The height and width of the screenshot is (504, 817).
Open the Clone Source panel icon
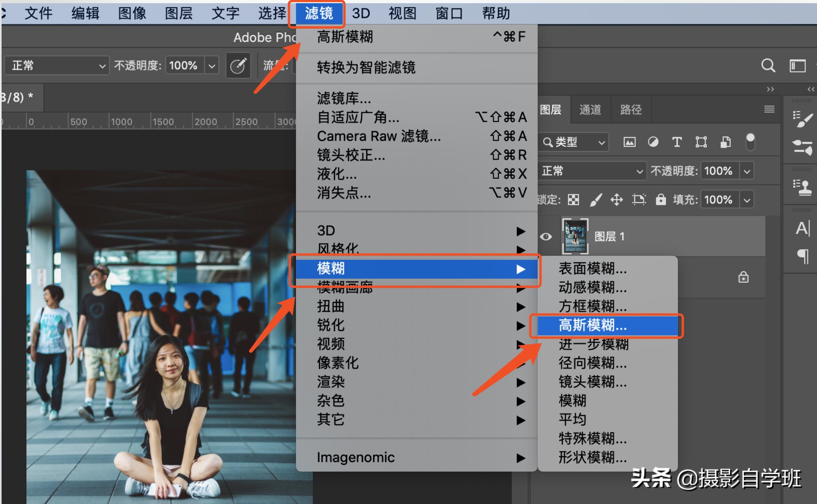pyautogui.click(x=802, y=187)
